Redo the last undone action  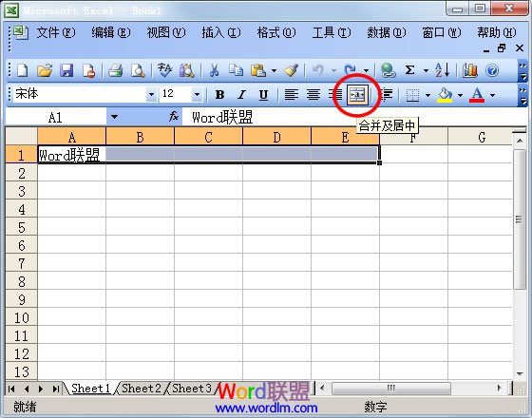coord(351,70)
